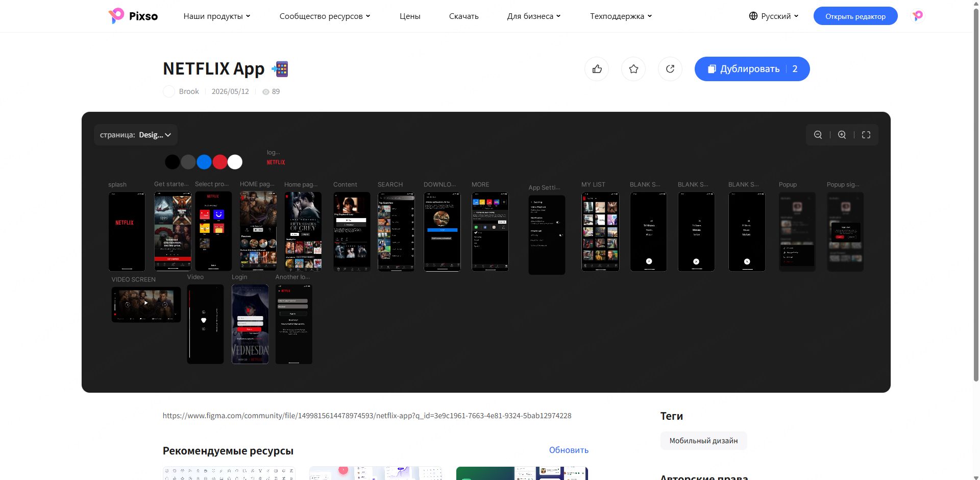Viewport: 980px width, 480px height.
Task: Click the DOWNLOAD screen thumbnail
Action: (442, 231)
